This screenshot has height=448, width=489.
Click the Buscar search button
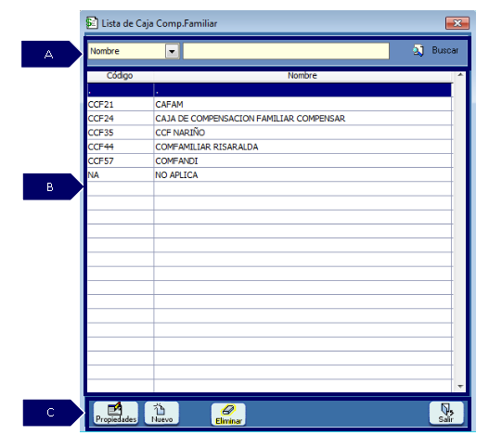(435, 50)
